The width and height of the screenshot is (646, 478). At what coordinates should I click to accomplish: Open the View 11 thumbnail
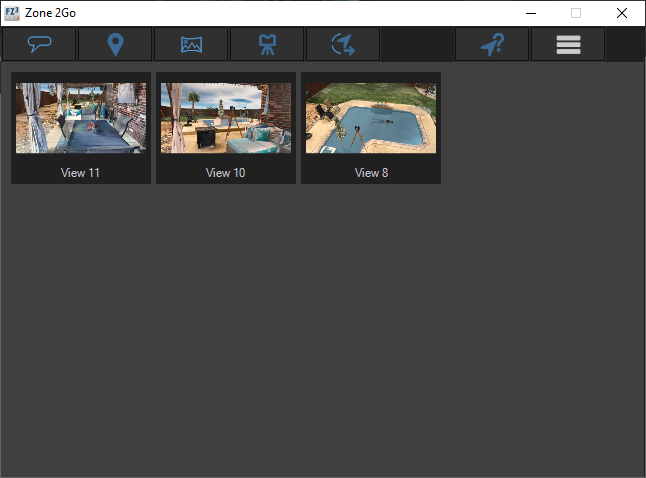coord(81,118)
